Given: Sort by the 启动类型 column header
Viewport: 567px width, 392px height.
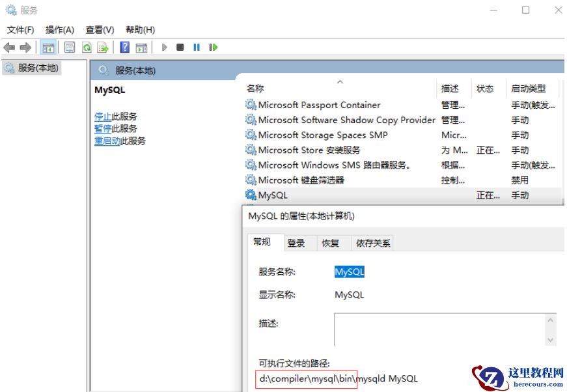Looking at the screenshot, I should (x=529, y=89).
